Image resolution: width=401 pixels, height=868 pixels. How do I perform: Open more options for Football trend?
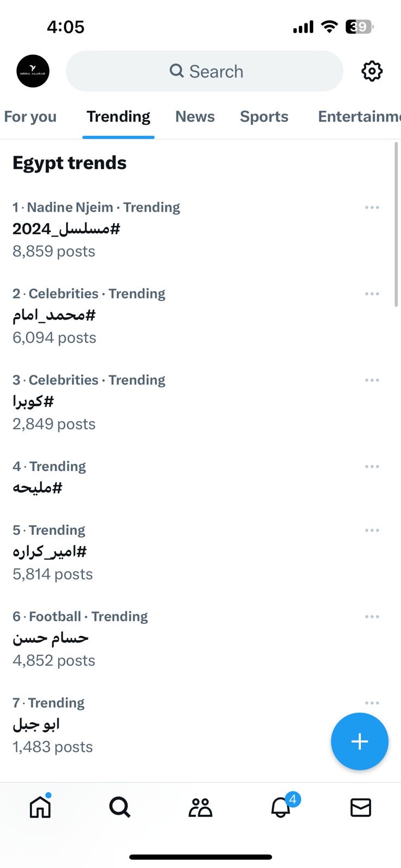(x=372, y=617)
